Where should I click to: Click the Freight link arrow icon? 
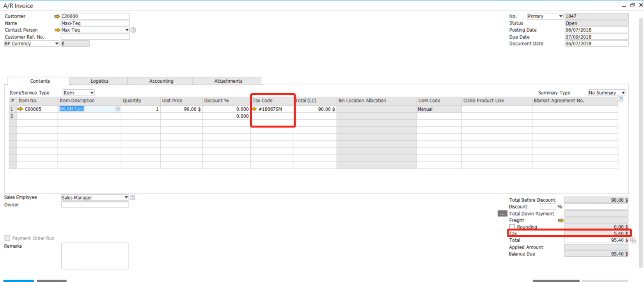tap(561, 220)
